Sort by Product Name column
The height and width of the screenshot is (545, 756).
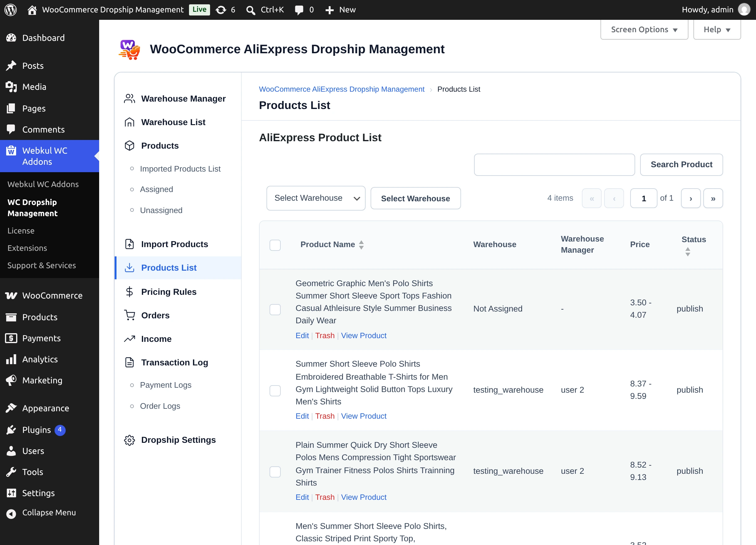332,245
